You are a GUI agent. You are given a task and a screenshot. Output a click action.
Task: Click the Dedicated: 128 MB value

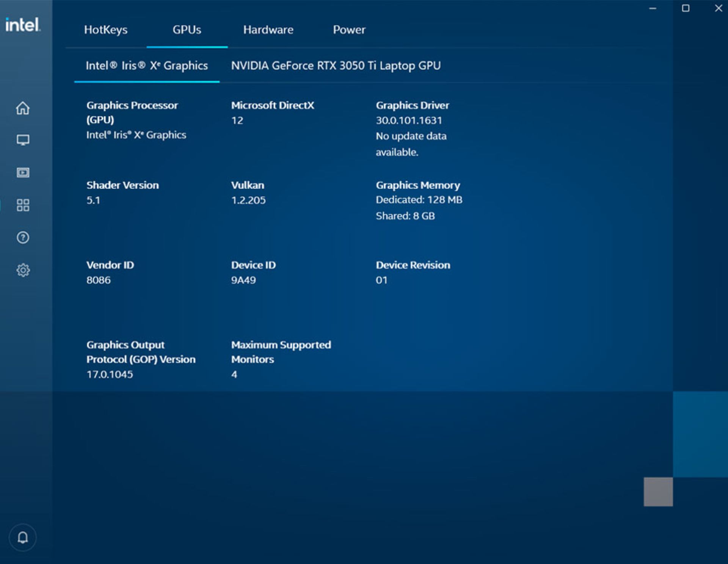(x=419, y=200)
